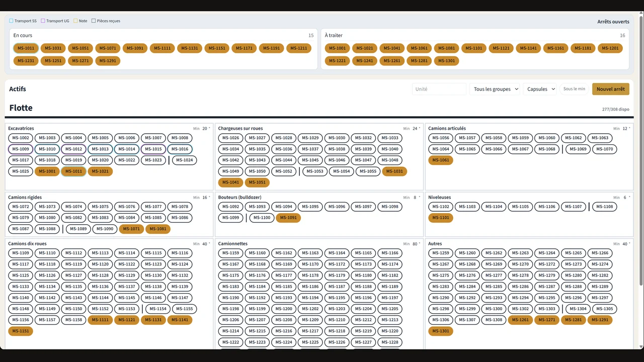644x362 pixels.
Task: Adjust the Min value for Camionnettes
Action: tap(416, 244)
